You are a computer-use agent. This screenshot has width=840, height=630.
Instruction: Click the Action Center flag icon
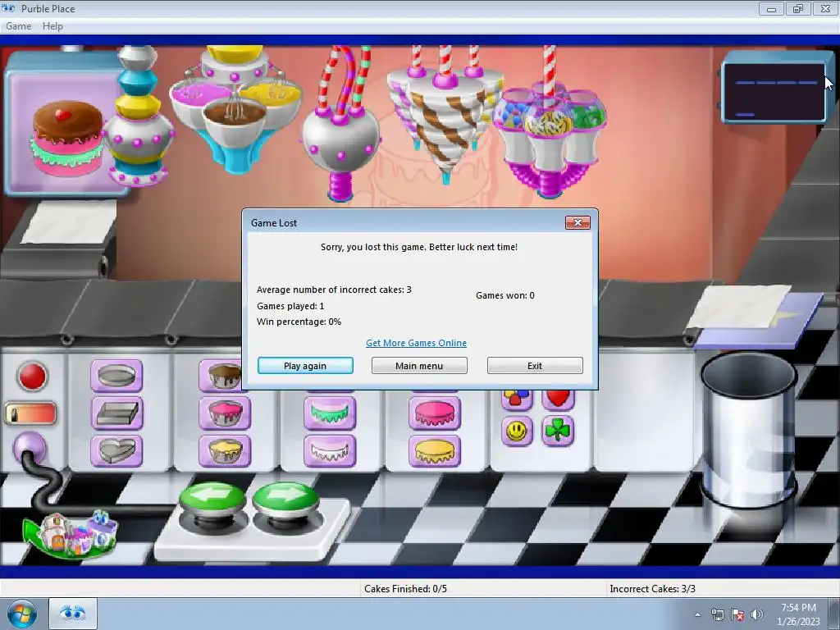737,614
